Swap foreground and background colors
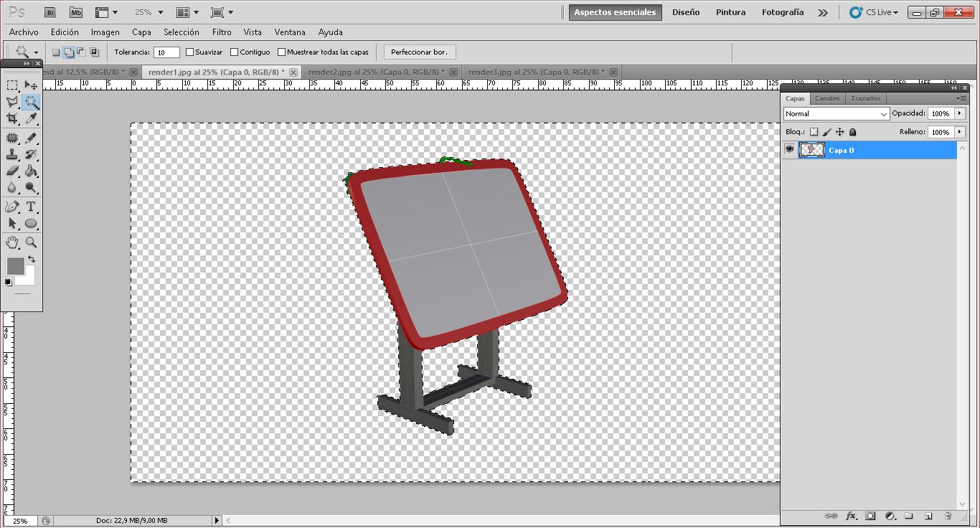980x528 pixels. coord(32,259)
